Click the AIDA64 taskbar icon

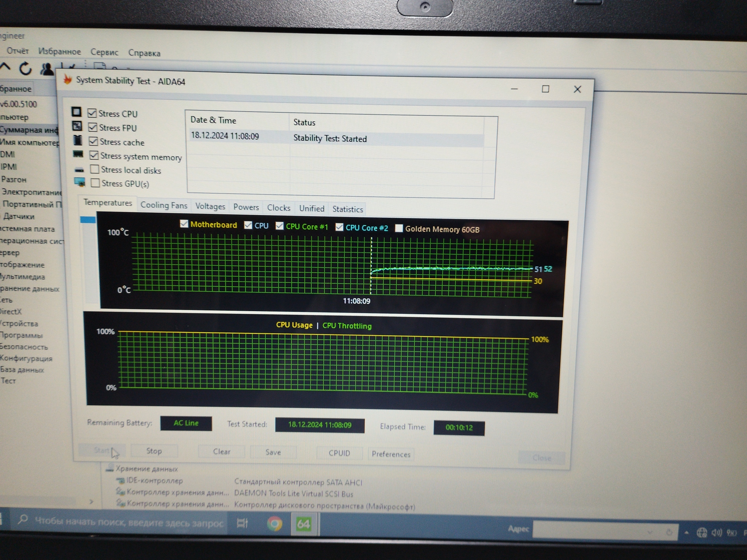(303, 525)
